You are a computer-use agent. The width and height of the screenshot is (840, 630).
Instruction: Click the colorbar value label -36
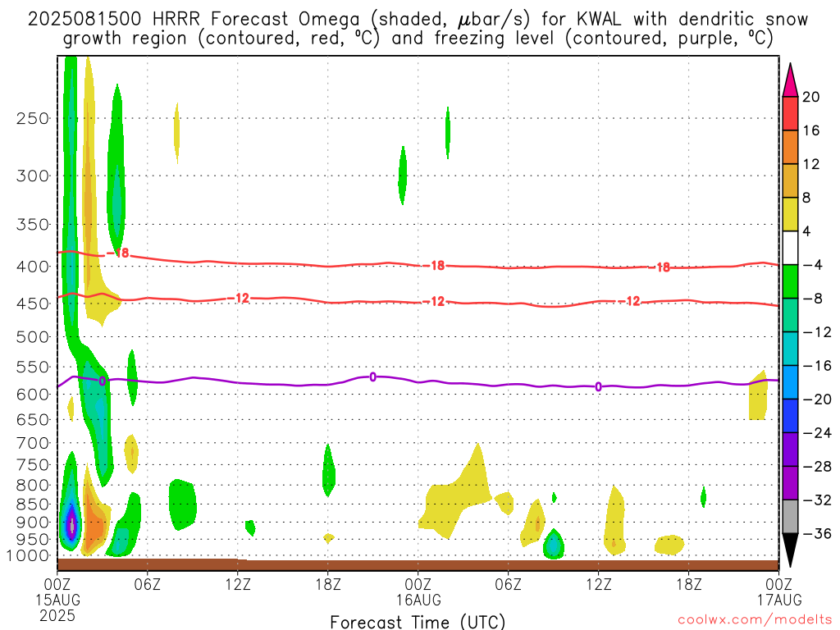coord(816,533)
